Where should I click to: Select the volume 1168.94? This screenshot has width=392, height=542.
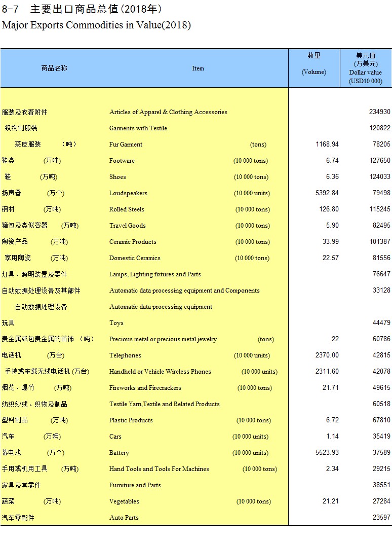pyautogui.click(x=327, y=144)
